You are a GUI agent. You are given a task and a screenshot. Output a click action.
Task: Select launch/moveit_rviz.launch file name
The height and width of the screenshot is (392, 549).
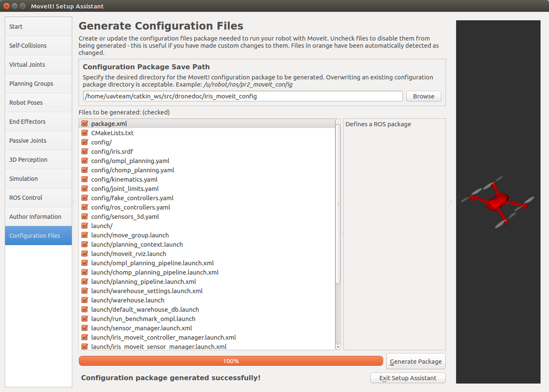(x=128, y=254)
